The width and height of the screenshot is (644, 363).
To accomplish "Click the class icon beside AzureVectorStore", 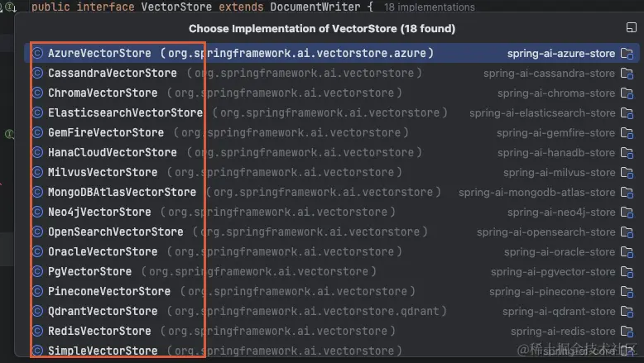I will point(38,53).
